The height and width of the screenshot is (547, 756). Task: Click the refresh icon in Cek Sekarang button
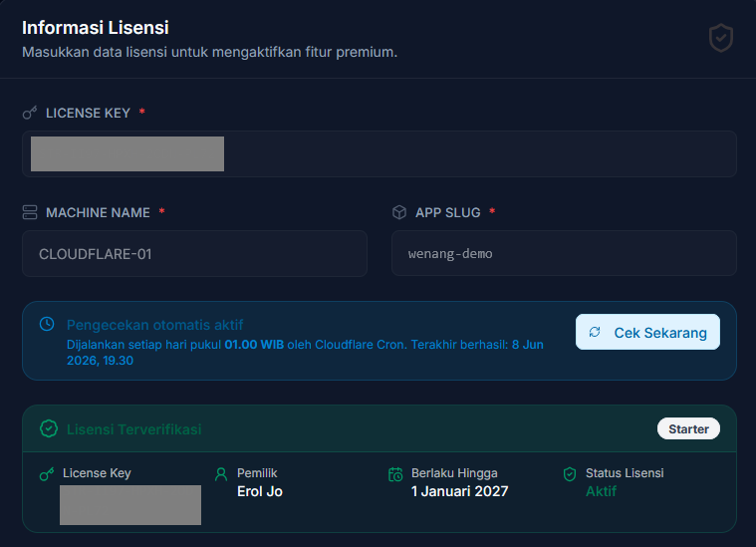click(595, 332)
